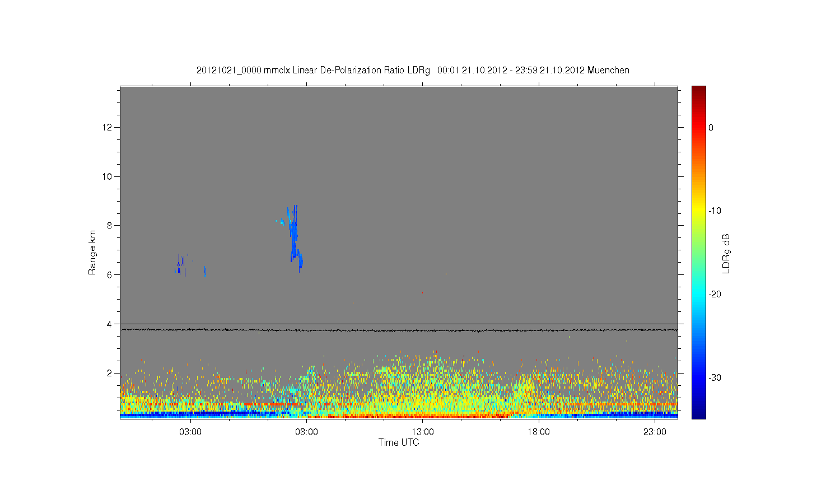Click the colorbar value -10 label
Screen dimensions: 840x504
click(x=715, y=211)
